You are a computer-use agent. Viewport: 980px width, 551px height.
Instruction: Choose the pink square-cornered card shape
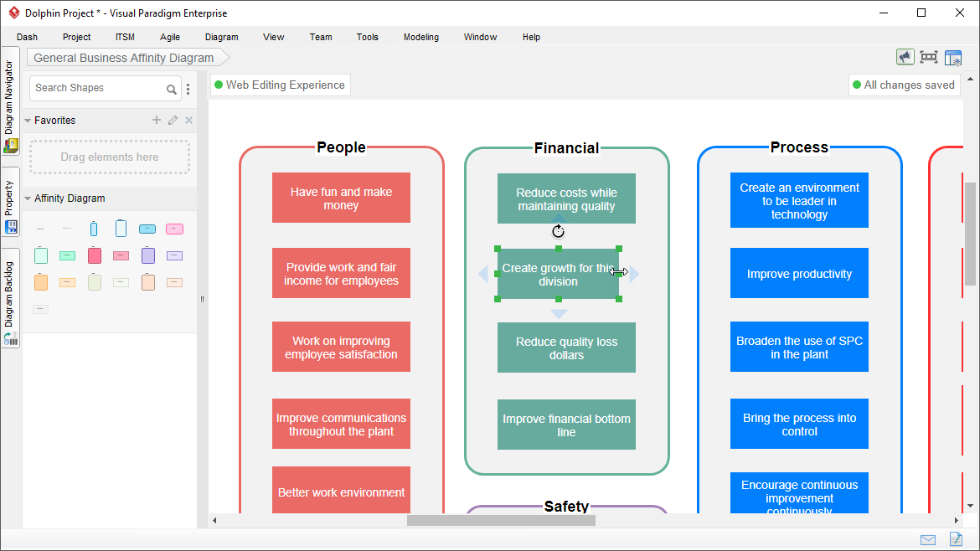[x=121, y=255]
